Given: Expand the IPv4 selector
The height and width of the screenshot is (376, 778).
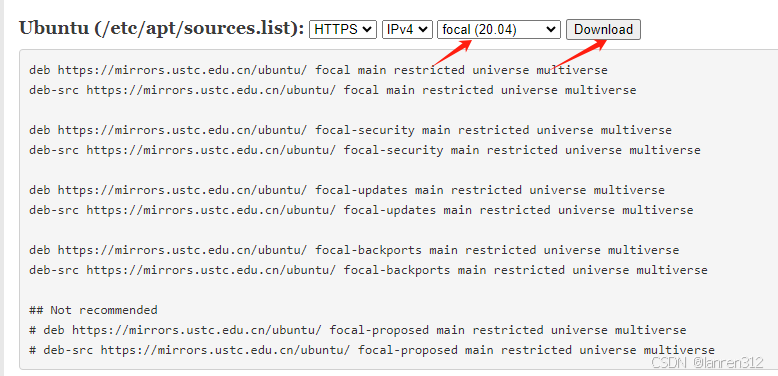Looking at the screenshot, I should [407, 29].
